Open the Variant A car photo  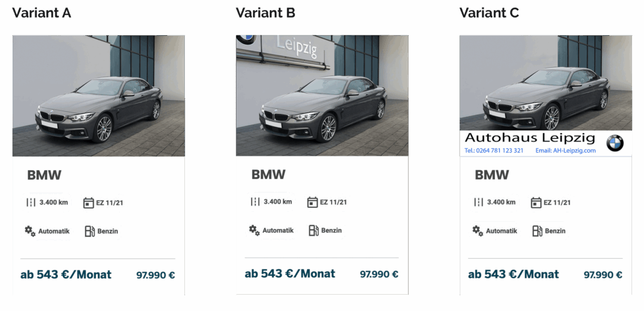click(99, 95)
